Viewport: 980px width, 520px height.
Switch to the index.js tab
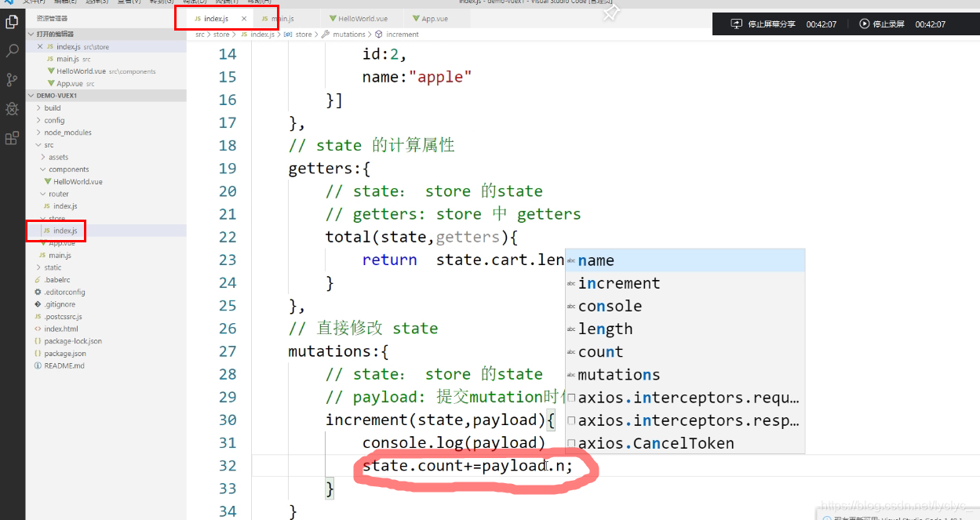click(216, 18)
